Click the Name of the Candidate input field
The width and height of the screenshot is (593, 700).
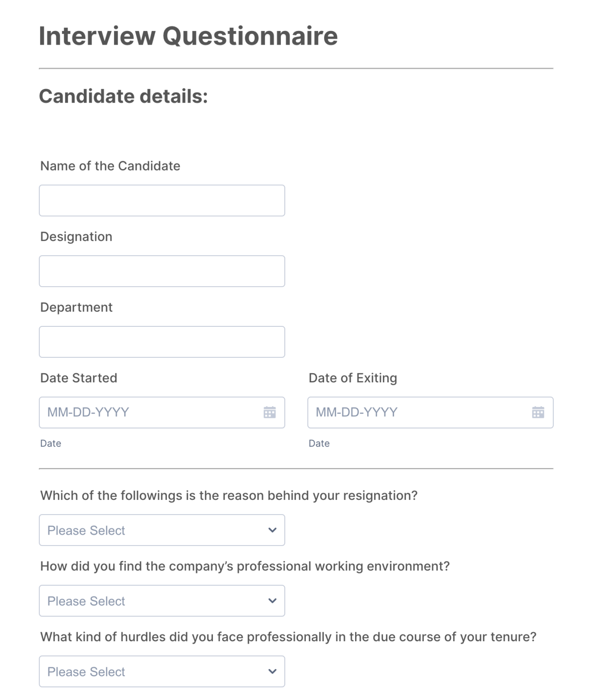pos(162,201)
